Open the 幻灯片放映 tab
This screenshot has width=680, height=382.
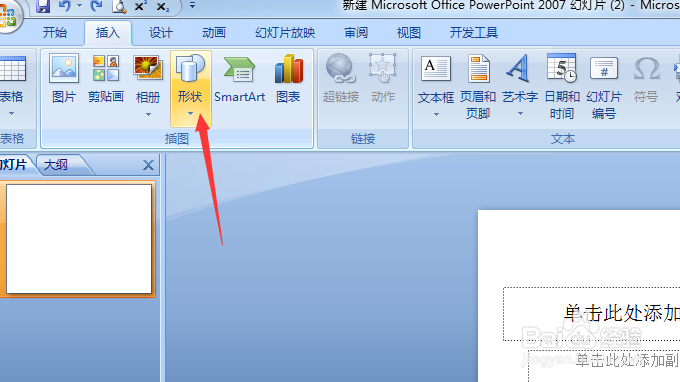(x=285, y=33)
